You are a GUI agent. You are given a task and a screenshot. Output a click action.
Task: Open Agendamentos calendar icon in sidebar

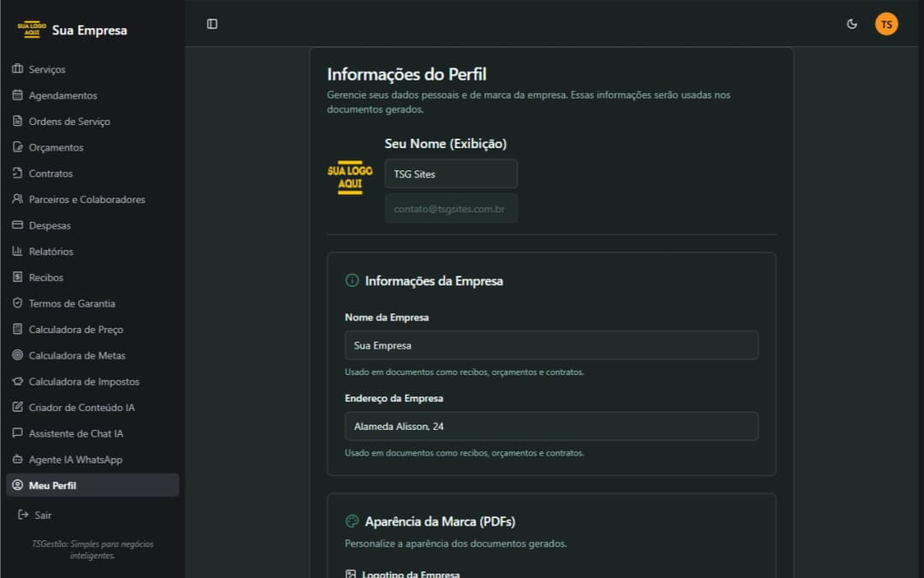[x=17, y=95]
